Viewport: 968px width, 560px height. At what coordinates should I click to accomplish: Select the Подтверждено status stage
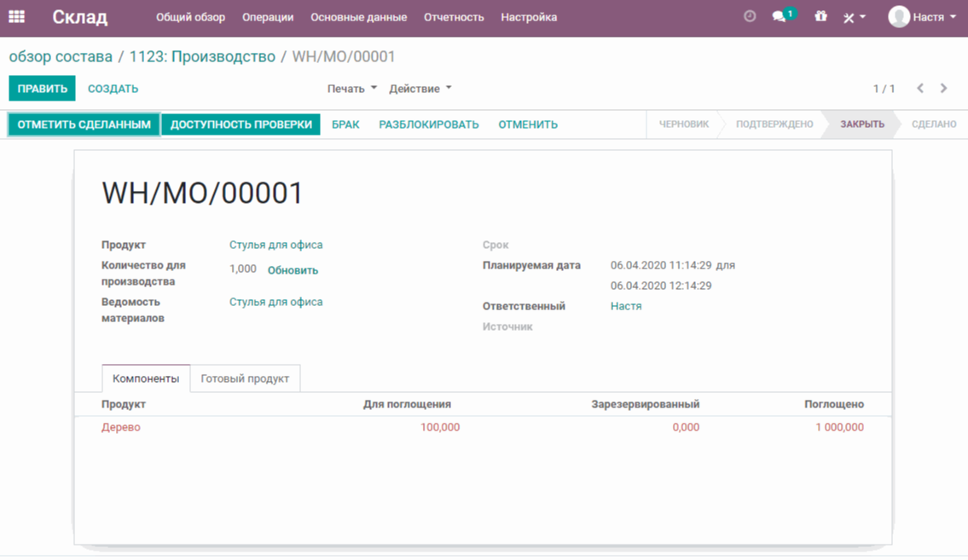[x=774, y=124]
